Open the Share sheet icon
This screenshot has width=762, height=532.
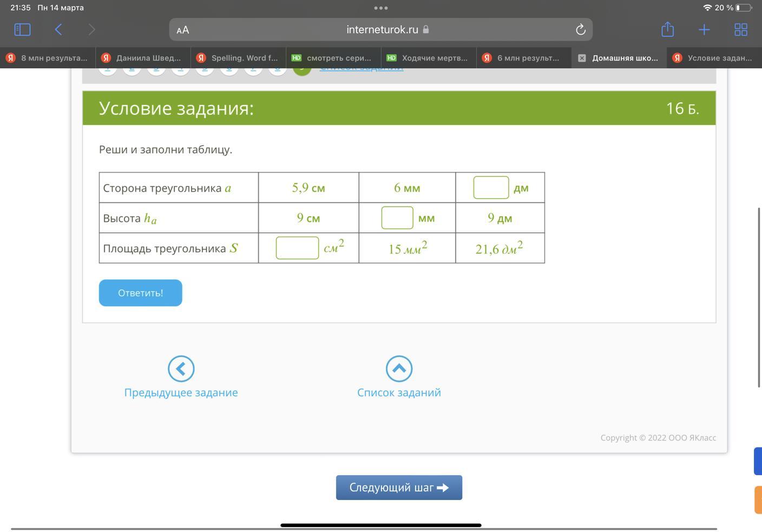[x=667, y=29]
